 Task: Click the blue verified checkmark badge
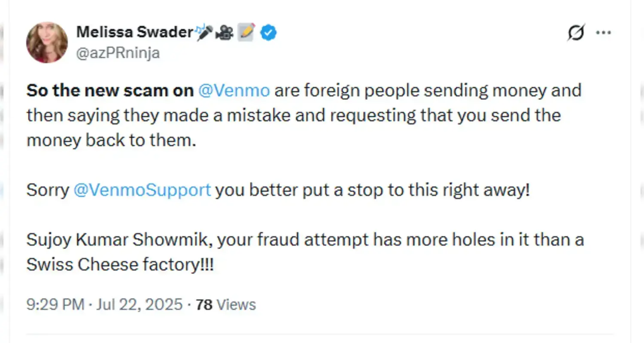(268, 33)
